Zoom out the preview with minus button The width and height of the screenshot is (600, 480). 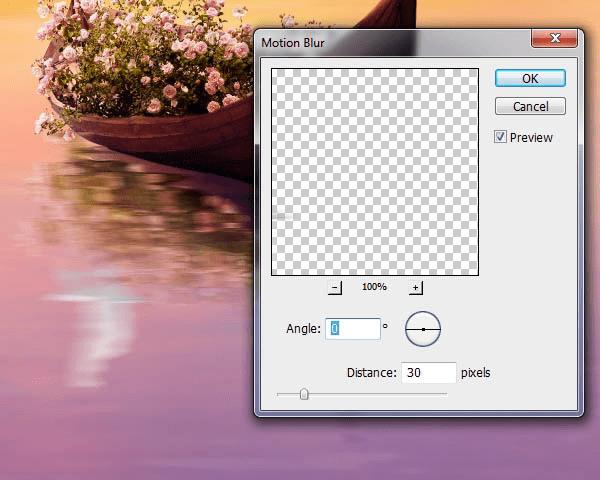point(335,287)
